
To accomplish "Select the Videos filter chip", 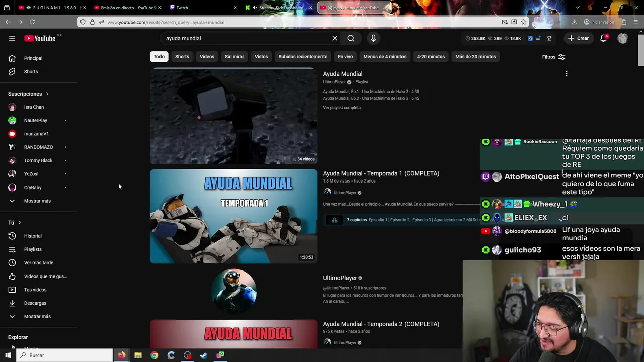I will (207, 57).
